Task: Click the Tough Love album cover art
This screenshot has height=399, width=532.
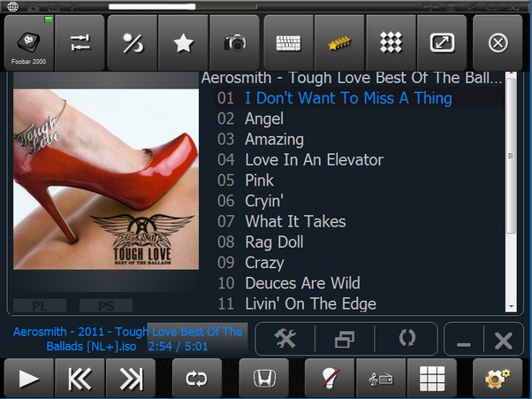Action: [106, 180]
